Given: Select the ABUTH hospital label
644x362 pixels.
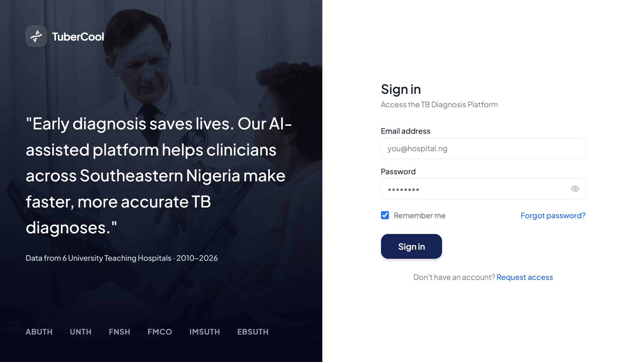Looking at the screenshot, I should 39,332.
